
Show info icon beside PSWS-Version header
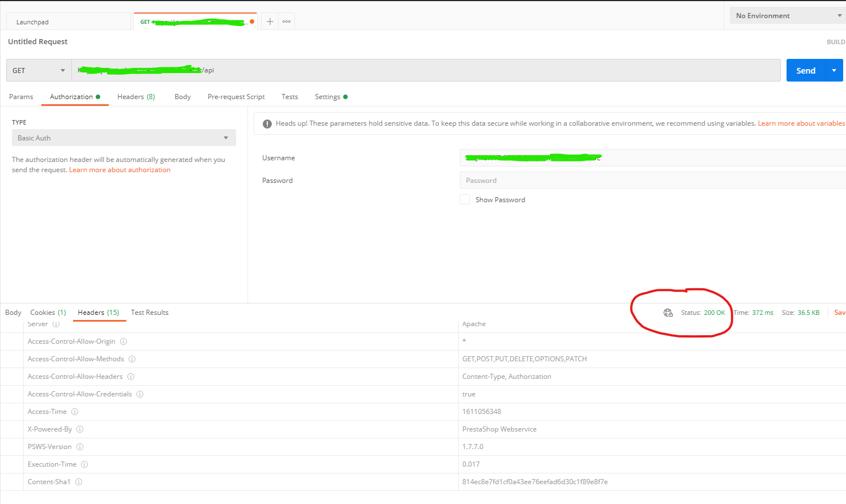pos(80,447)
